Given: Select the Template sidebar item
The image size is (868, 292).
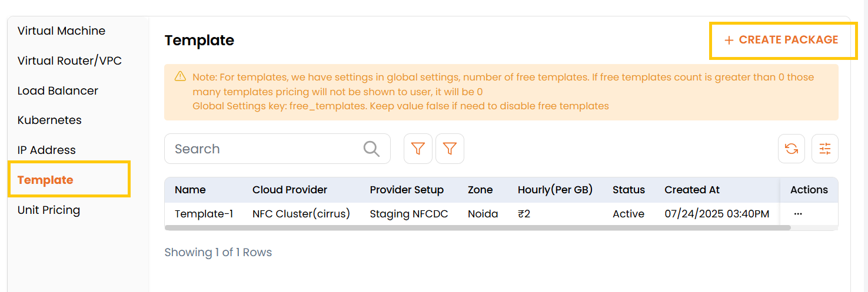Looking at the screenshot, I should click(x=45, y=180).
